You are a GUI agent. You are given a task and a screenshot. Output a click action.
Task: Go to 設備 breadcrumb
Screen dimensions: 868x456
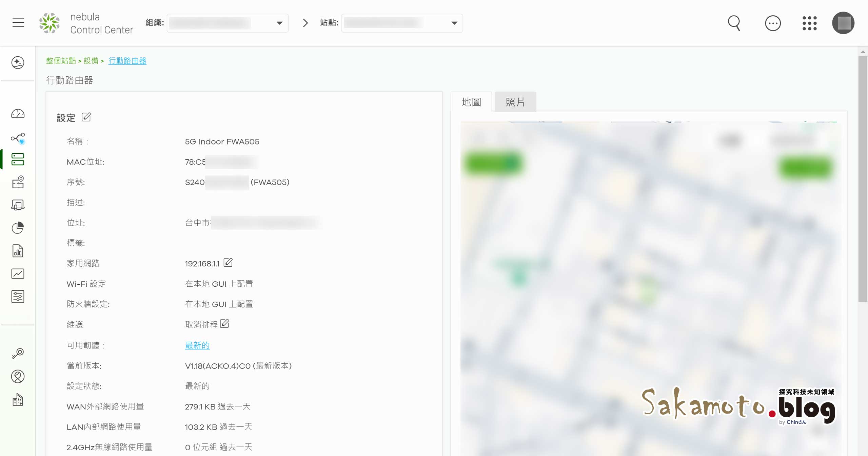pos(91,61)
